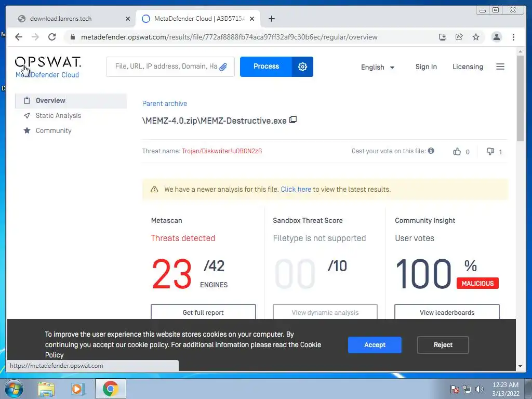Click View dynamic analysis button
Screen dimensions: 532x399
(325, 312)
